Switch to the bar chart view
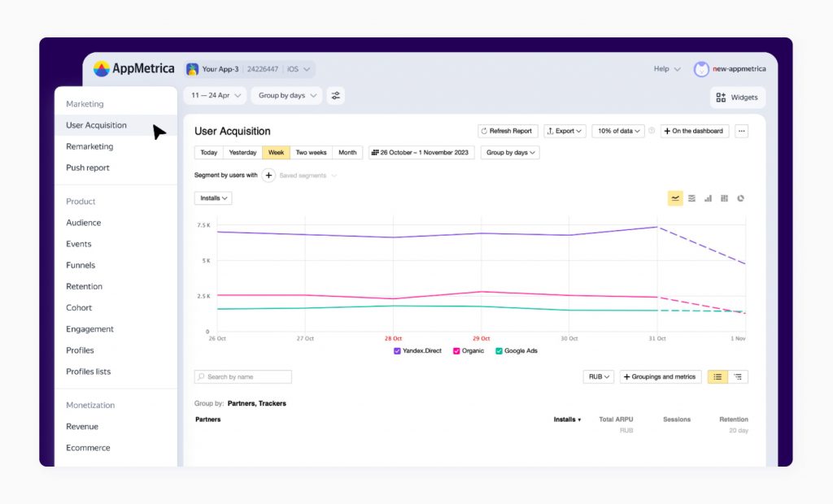833x504 pixels. pyautogui.click(x=709, y=198)
